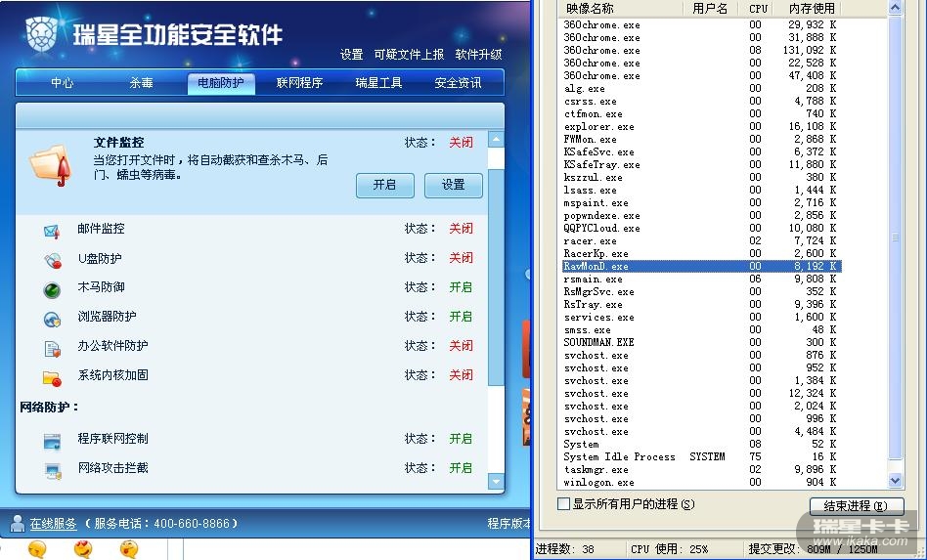This screenshot has height=560, width=927.
Task: Select QQPYCloud.exe process
Action: coord(700,228)
